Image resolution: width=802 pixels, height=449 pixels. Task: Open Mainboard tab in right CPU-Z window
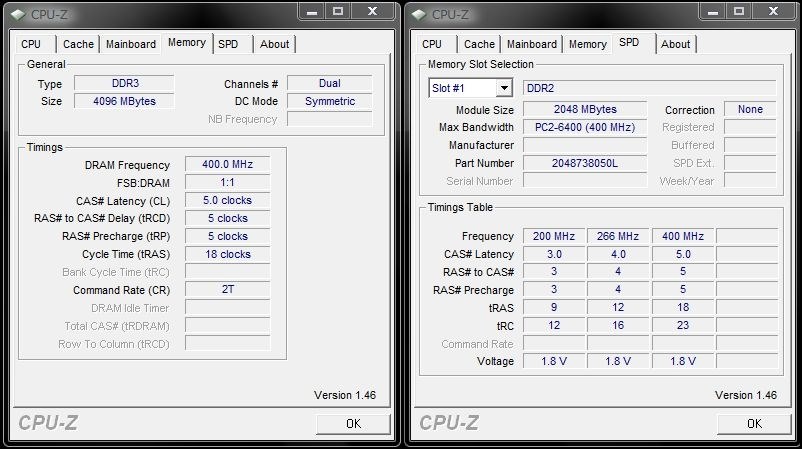[x=531, y=44]
